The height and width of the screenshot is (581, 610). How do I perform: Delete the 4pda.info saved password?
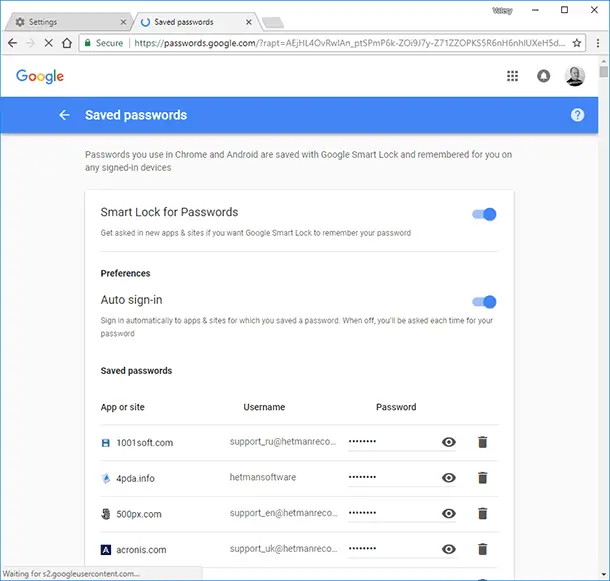pos(482,478)
